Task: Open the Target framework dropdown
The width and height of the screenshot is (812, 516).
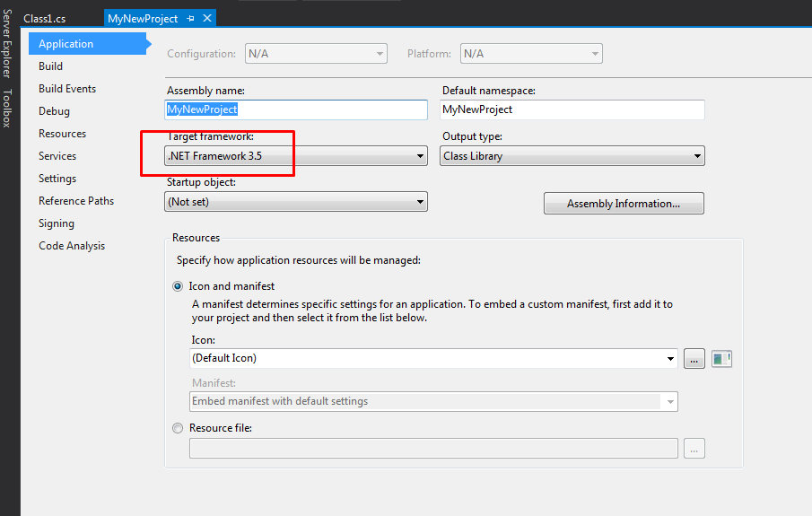Action: 296,156
